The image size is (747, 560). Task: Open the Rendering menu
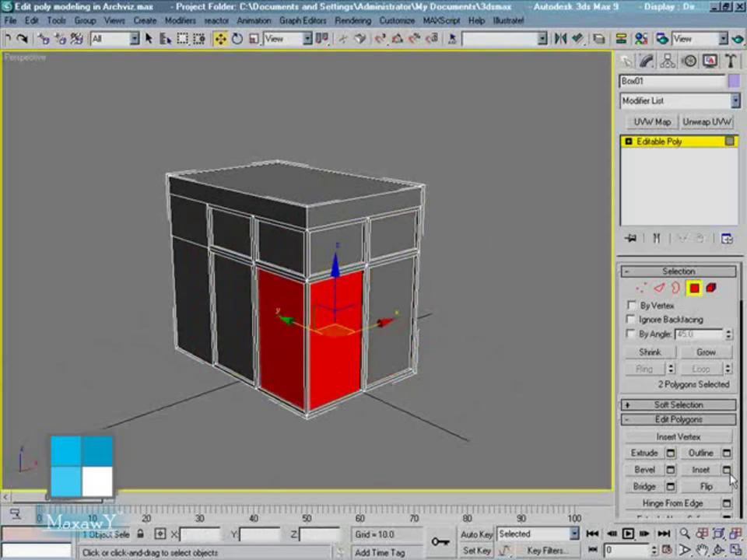coord(352,20)
